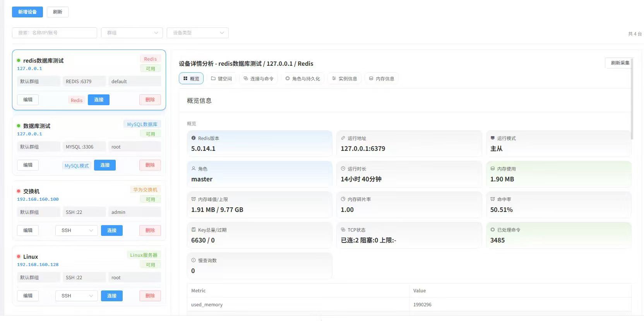Image resolution: width=644 pixels, height=321 pixels.
Task: Delete the Linux device
Action: [150, 296]
